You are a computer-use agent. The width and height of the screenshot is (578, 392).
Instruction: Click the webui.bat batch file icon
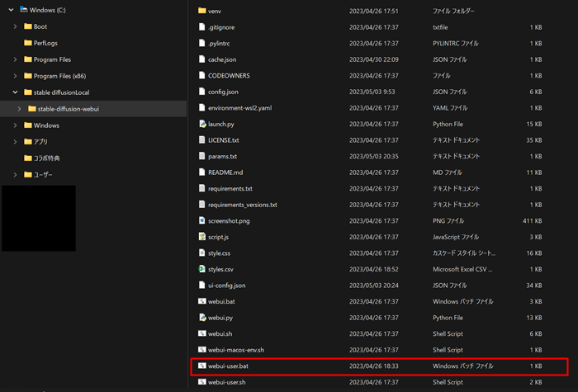[202, 301]
